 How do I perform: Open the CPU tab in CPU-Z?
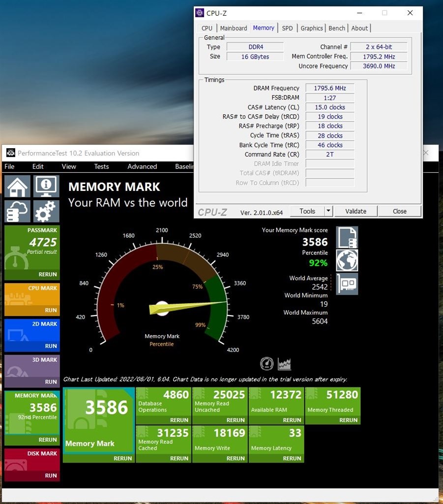coord(207,28)
